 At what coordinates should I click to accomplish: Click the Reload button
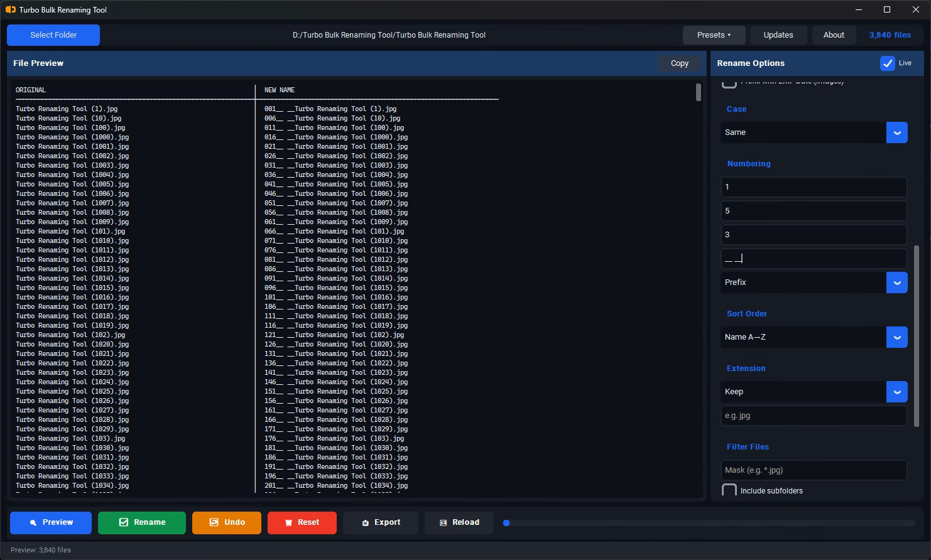point(459,522)
